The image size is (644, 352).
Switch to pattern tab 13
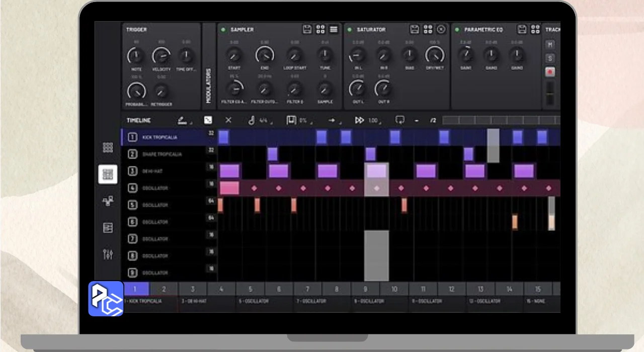coord(480,289)
